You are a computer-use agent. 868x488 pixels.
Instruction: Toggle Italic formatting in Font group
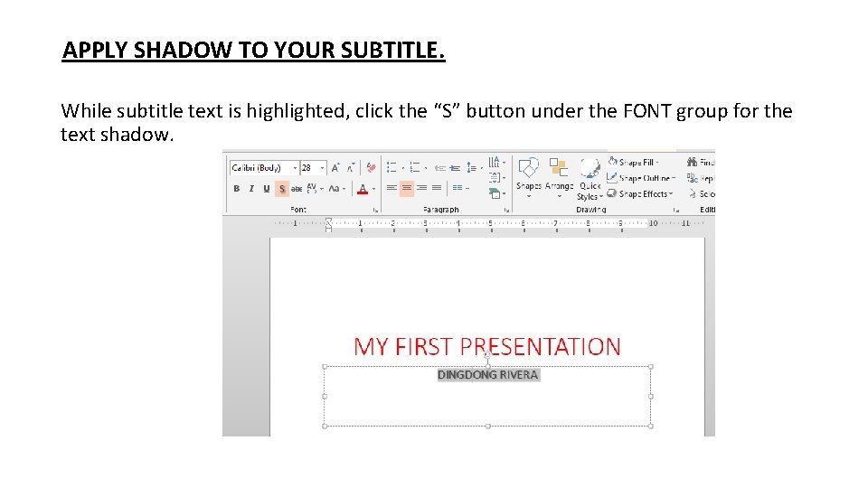click(251, 189)
